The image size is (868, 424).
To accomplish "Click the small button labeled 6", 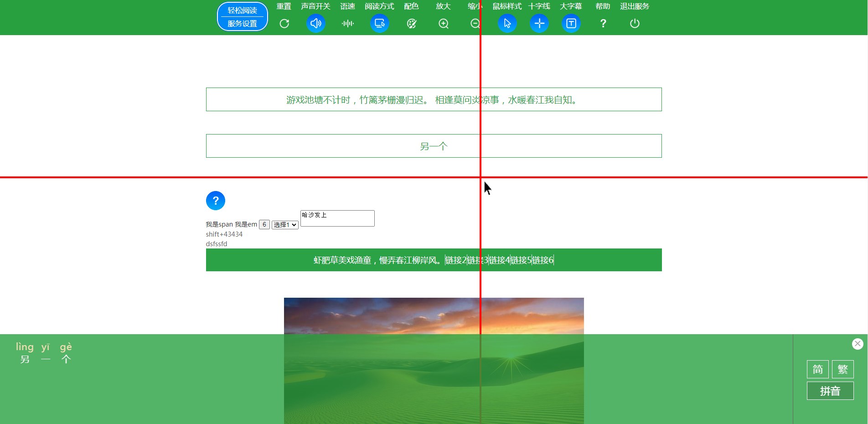I will [x=264, y=224].
